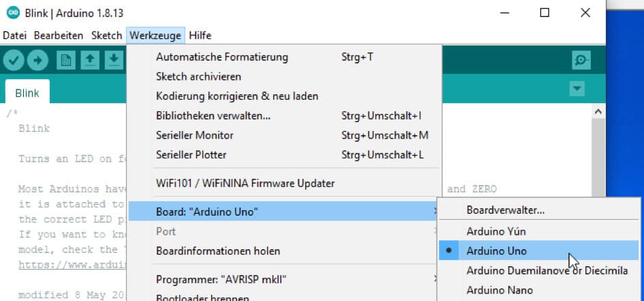The height and width of the screenshot is (301, 644).
Task: Open the Hilfe menu
Action: [x=200, y=35]
